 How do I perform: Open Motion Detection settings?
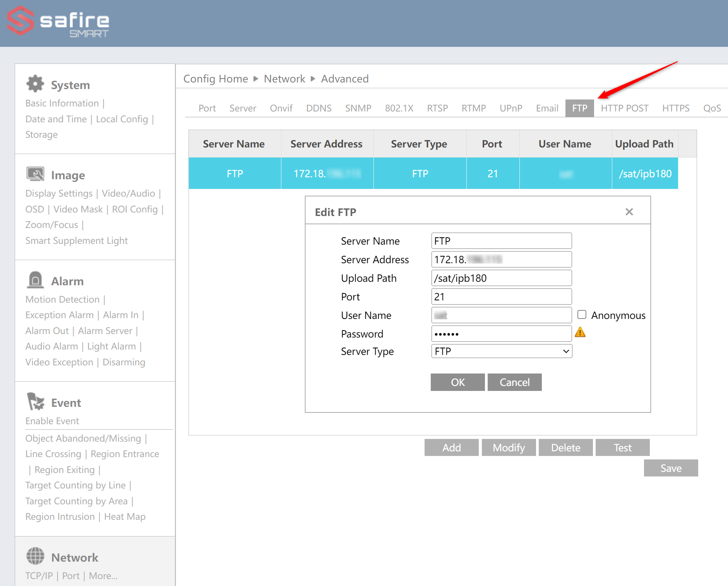62,299
